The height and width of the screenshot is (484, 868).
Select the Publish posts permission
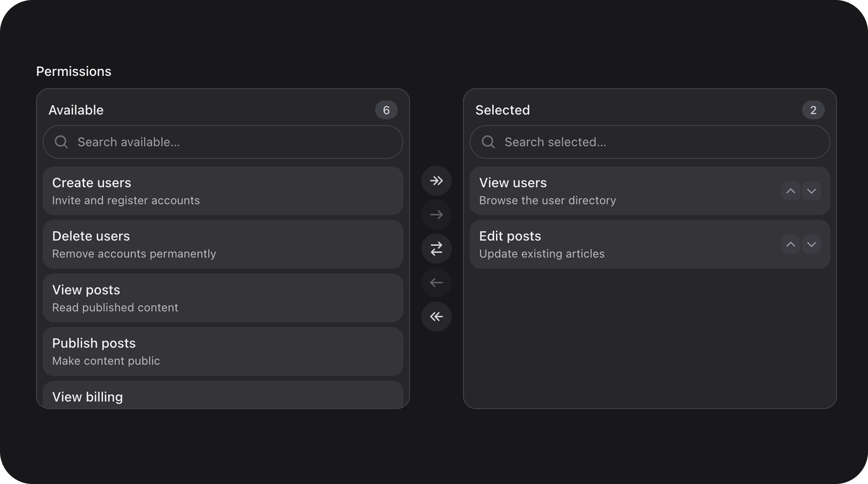[223, 351]
